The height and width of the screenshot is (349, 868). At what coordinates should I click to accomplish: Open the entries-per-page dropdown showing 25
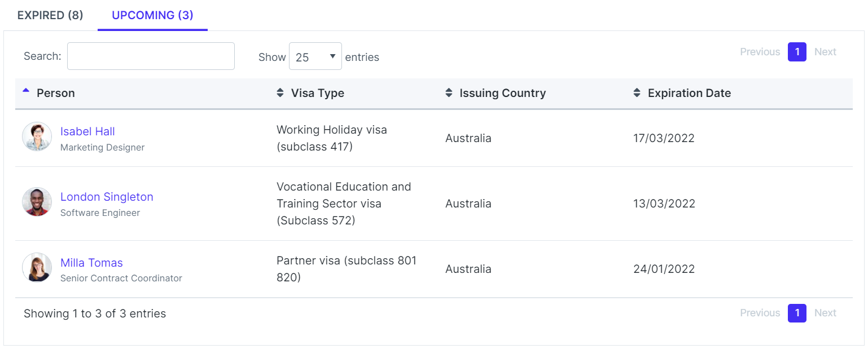(x=315, y=56)
